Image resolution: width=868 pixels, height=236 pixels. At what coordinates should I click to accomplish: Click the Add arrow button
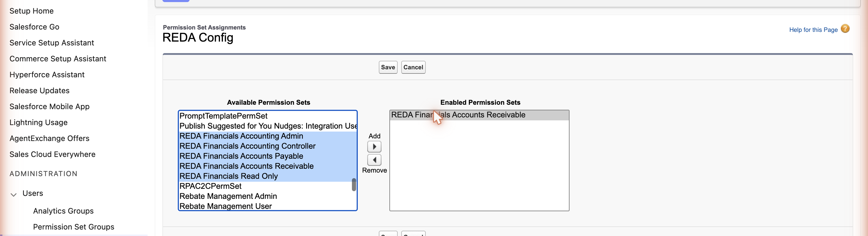374,147
